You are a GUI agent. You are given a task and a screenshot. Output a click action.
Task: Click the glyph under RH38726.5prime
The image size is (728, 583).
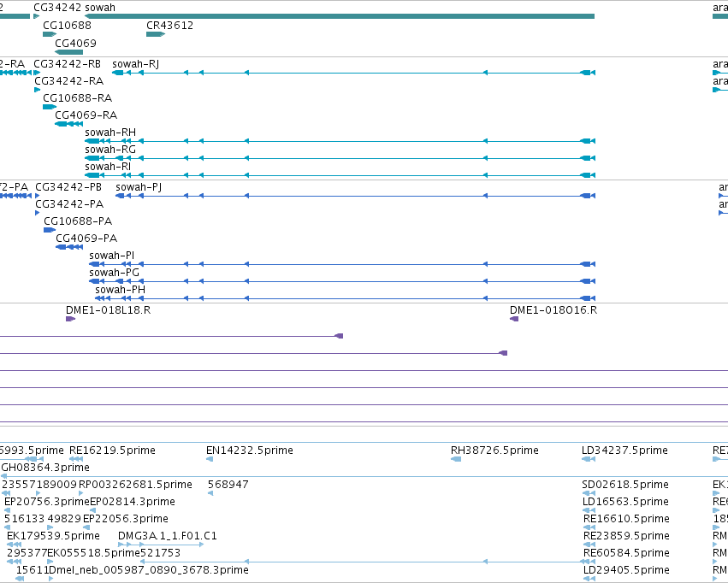[456, 459]
